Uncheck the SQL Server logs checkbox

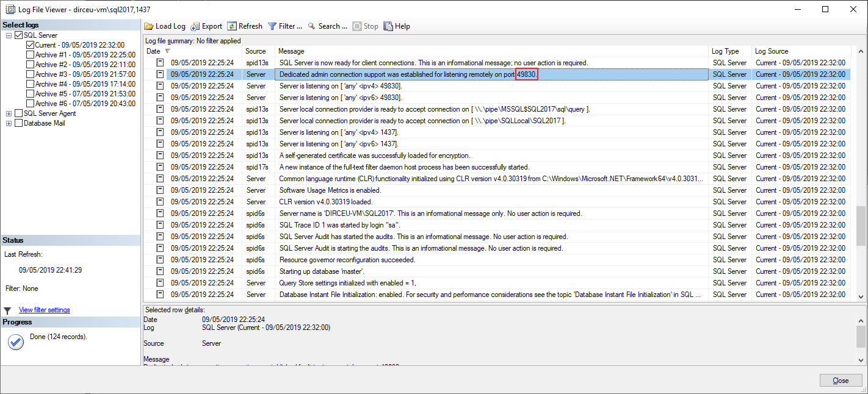click(18, 35)
